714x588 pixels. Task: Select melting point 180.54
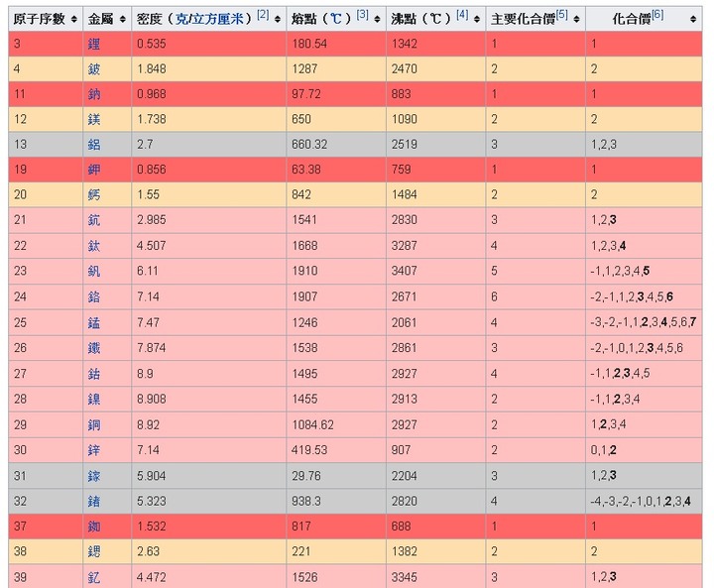(x=309, y=44)
